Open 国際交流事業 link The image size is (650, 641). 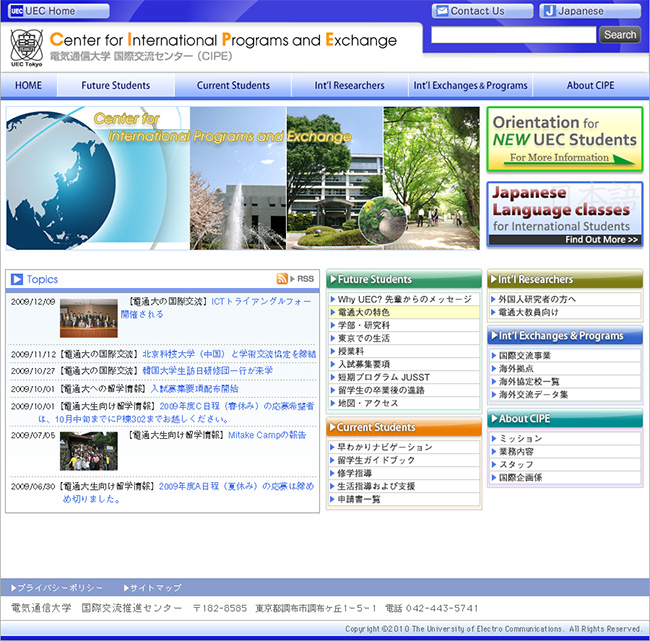pos(565,355)
